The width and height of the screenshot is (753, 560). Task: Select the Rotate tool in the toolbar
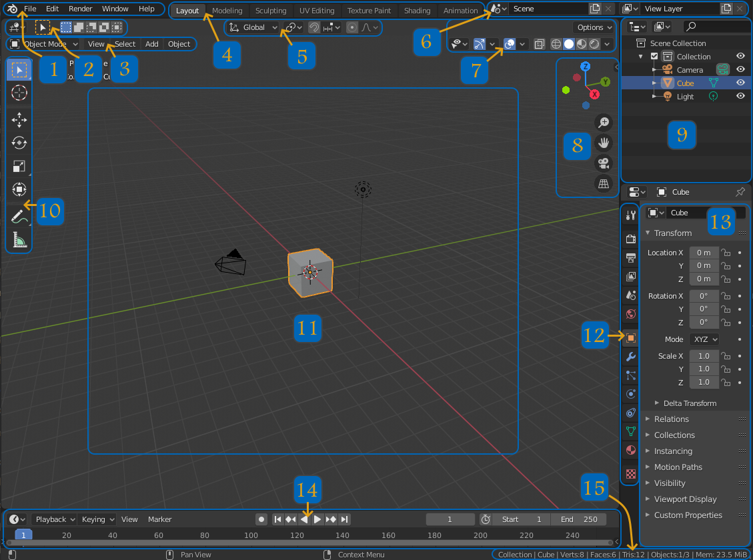pos(19,143)
